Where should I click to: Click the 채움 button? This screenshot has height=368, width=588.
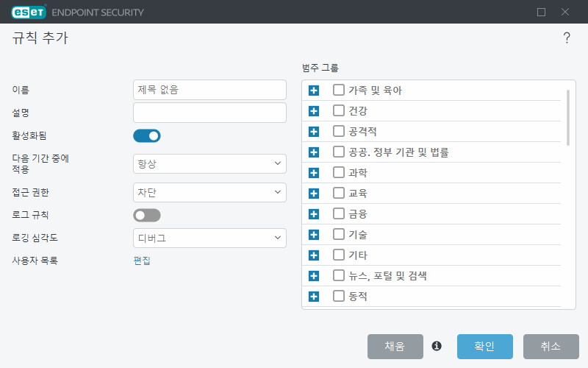[x=395, y=346]
